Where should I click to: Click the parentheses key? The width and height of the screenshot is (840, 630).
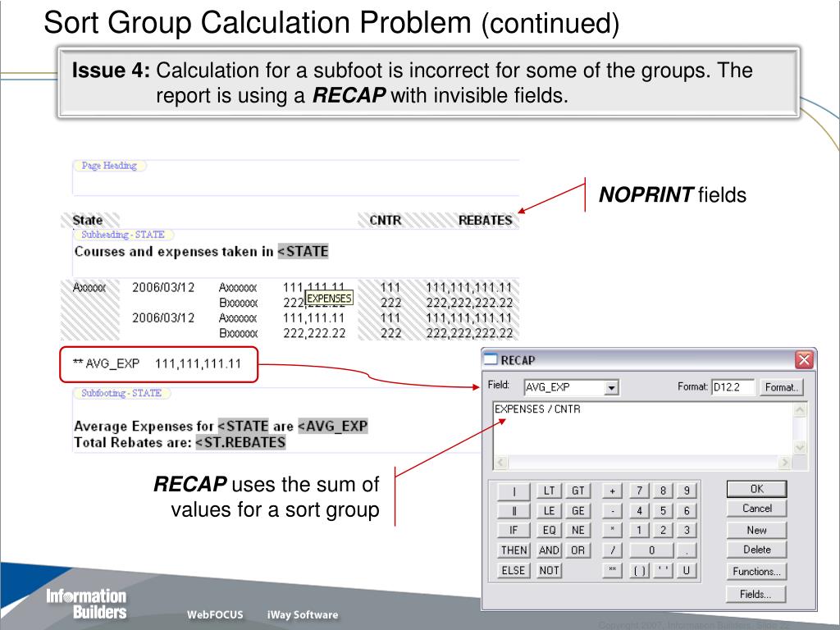pos(639,571)
